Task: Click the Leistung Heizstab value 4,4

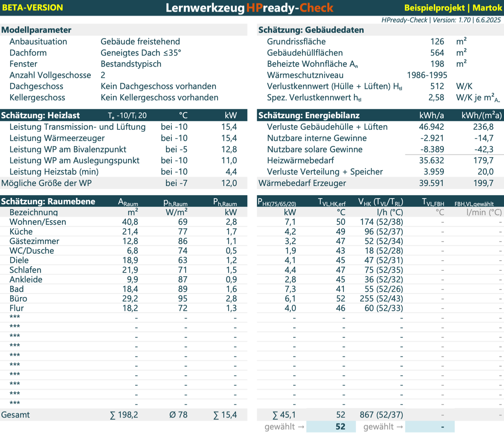Action: 231,172
